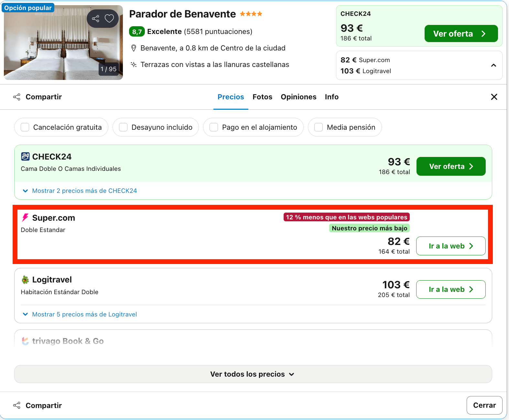Check the Pago en el alojamiento filter

pyautogui.click(x=214, y=127)
